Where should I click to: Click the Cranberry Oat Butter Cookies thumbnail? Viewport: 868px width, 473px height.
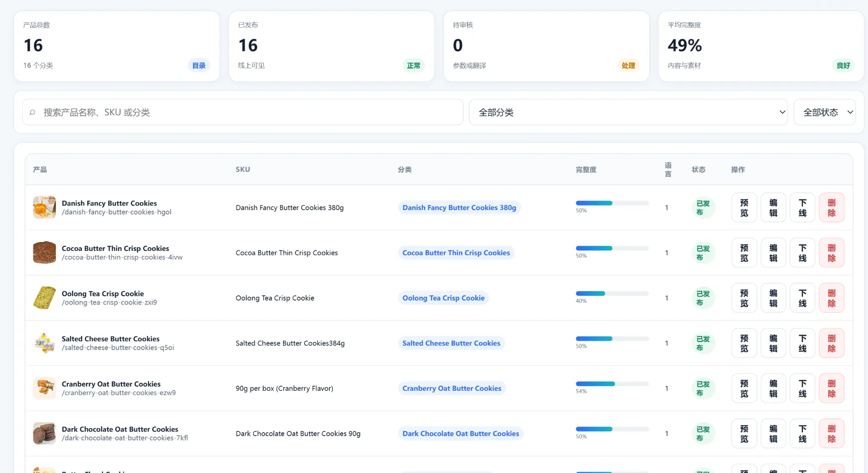pos(45,388)
